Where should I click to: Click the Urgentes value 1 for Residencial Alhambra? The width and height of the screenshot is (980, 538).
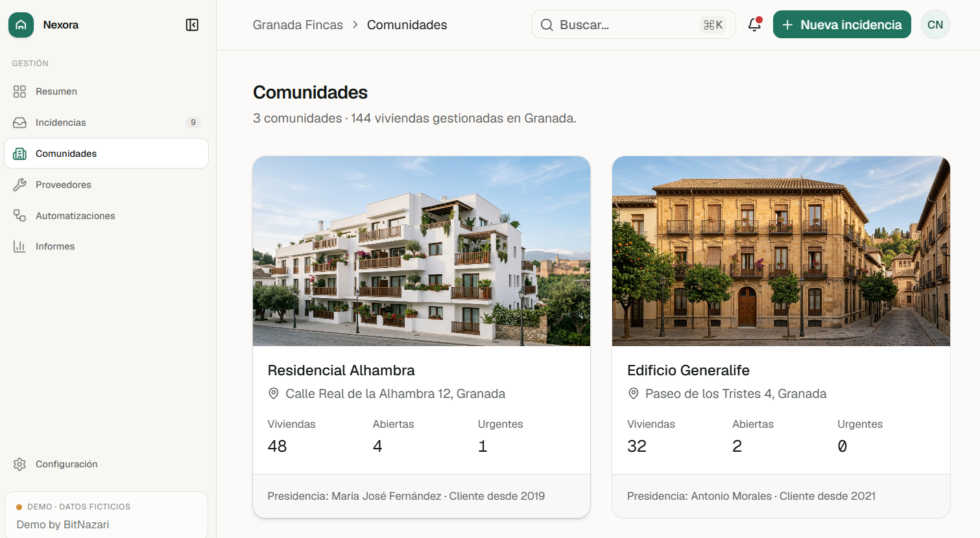pyautogui.click(x=483, y=446)
